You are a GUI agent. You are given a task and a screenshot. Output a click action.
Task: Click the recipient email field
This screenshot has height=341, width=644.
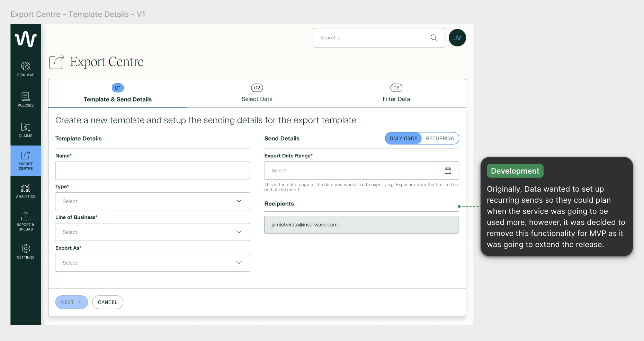(x=361, y=225)
